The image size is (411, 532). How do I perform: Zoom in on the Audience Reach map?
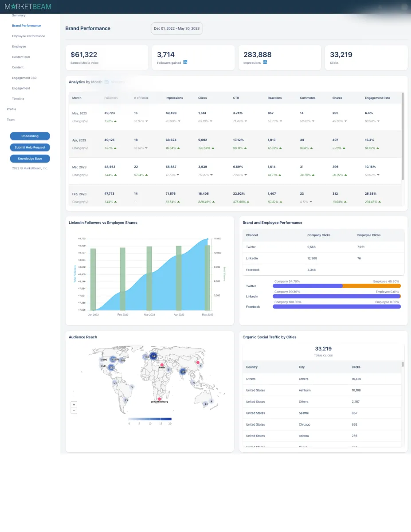tap(74, 404)
